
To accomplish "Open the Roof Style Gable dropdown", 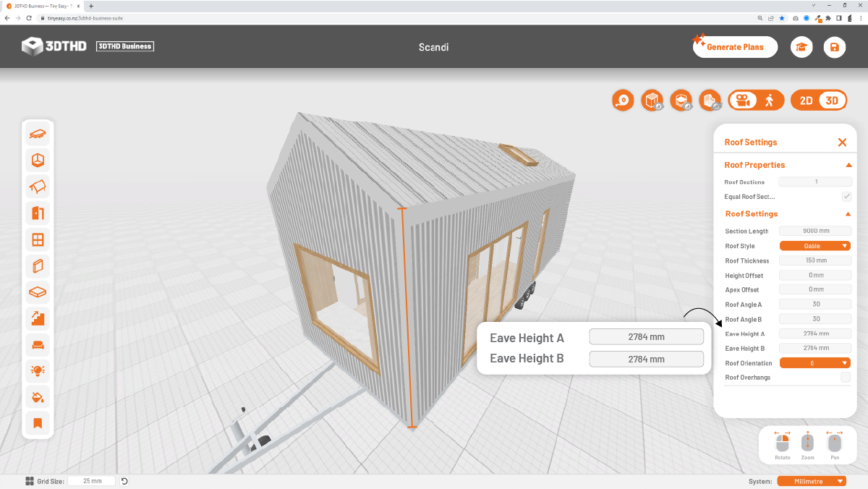I will click(815, 246).
